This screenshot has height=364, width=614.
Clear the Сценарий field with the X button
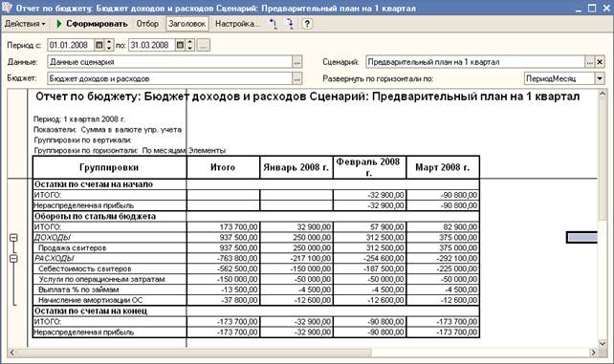pos(600,62)
